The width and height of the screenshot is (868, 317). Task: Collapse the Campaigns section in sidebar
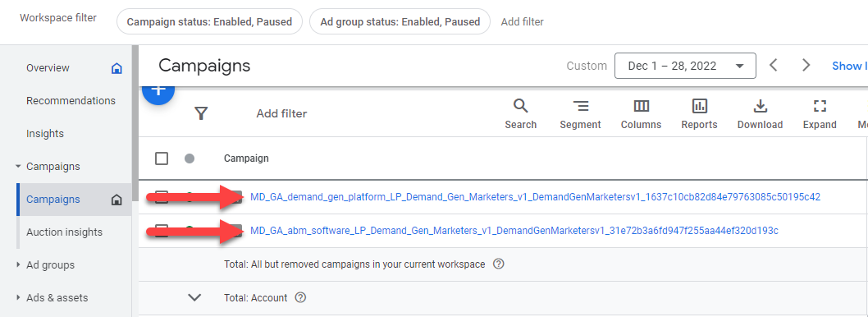pos(18,166)
